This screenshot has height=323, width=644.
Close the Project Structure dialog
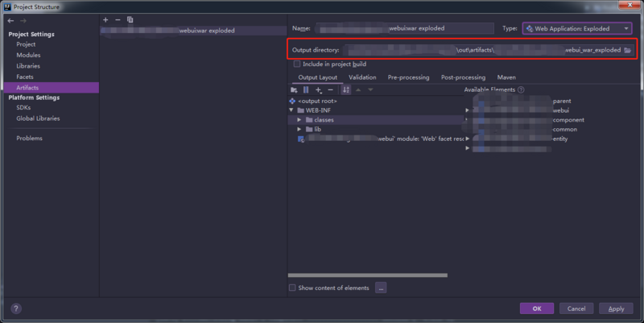[630, 5]
